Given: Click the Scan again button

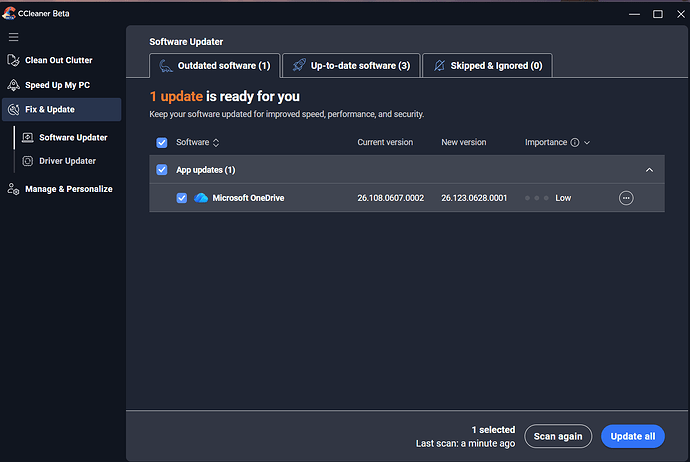Looking at the screenshot, I should tap(558, 436).
